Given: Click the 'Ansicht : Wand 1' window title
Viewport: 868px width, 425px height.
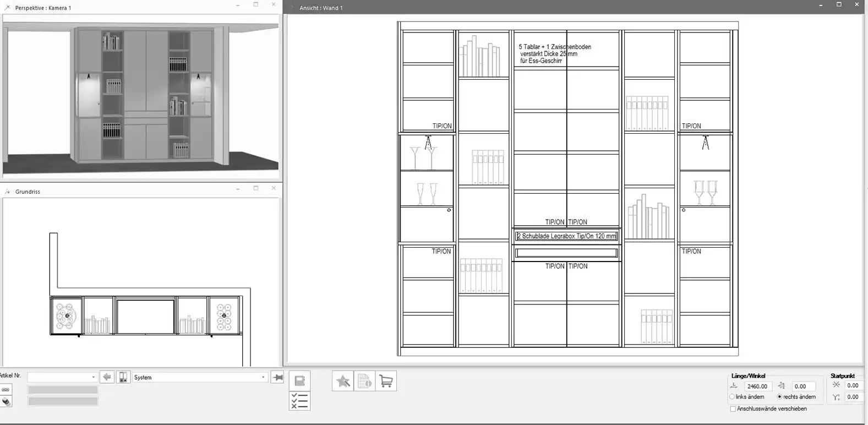Looking at the screenshot, I should point(321,8).
